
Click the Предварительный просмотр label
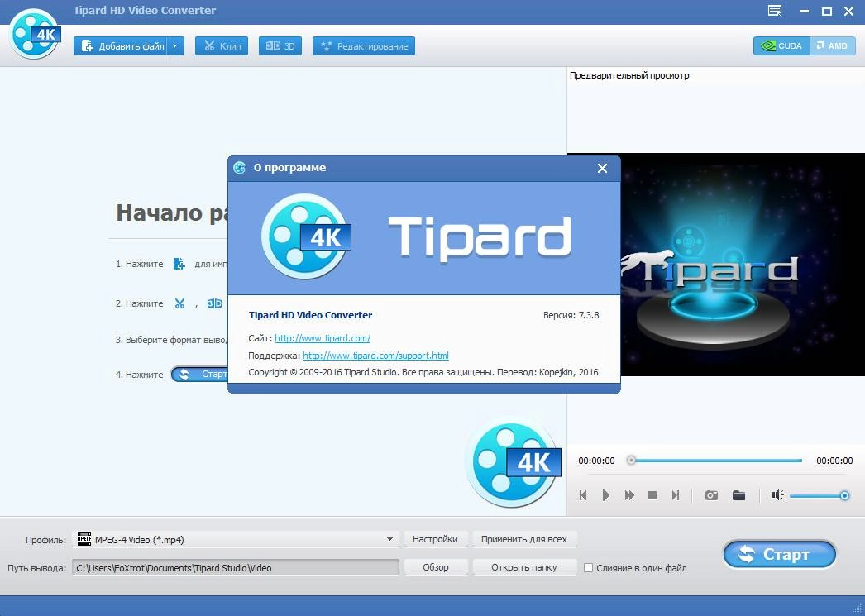[x=629, y=75]
